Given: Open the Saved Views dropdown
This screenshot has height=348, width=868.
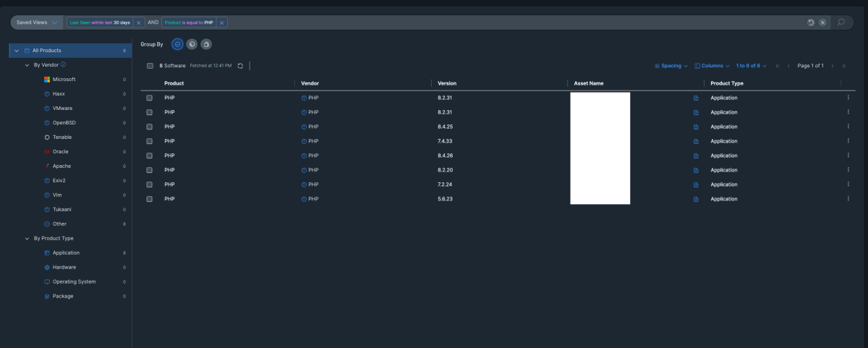Looking at the screenshot, I should pyautogui.click(x=37, y=22).
